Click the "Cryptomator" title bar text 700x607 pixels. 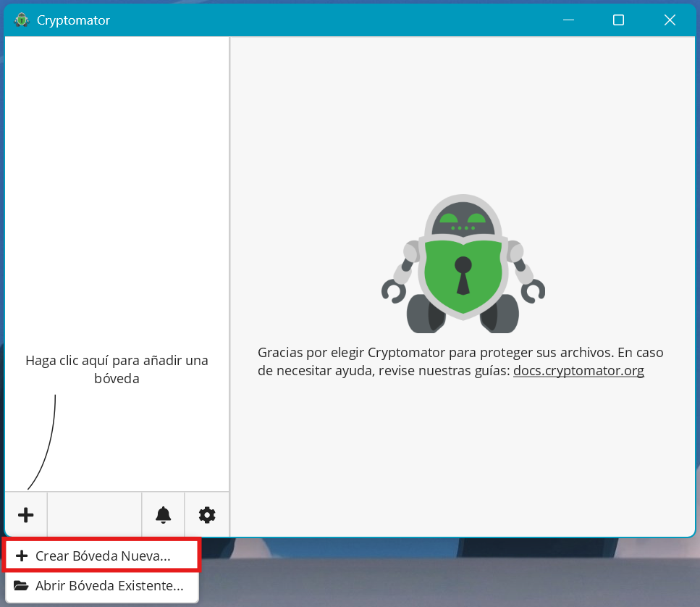[x=73, y=20]
